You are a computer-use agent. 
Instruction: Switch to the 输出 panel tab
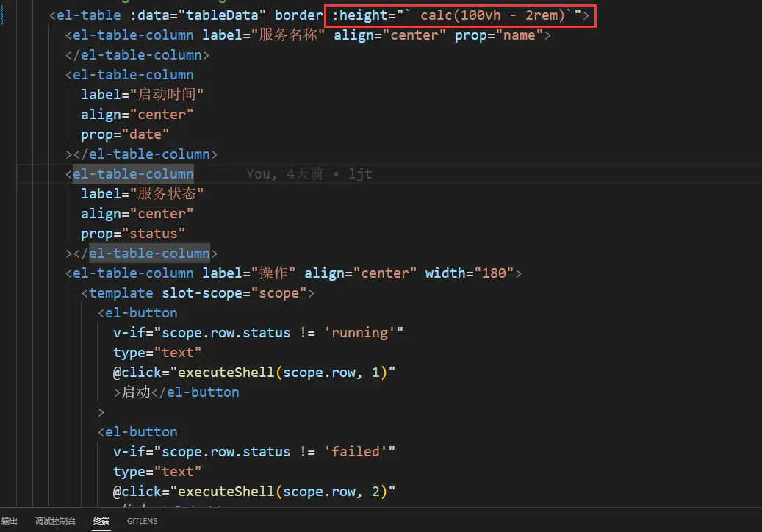pos(10,521)
